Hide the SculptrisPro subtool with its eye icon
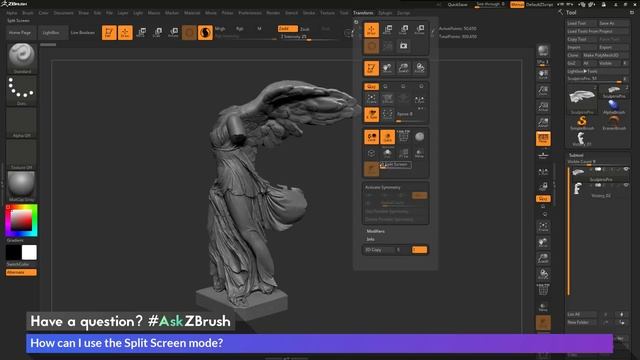Viewport: 640px width, 360px height. pyautogui.click(x=626, y=169)
